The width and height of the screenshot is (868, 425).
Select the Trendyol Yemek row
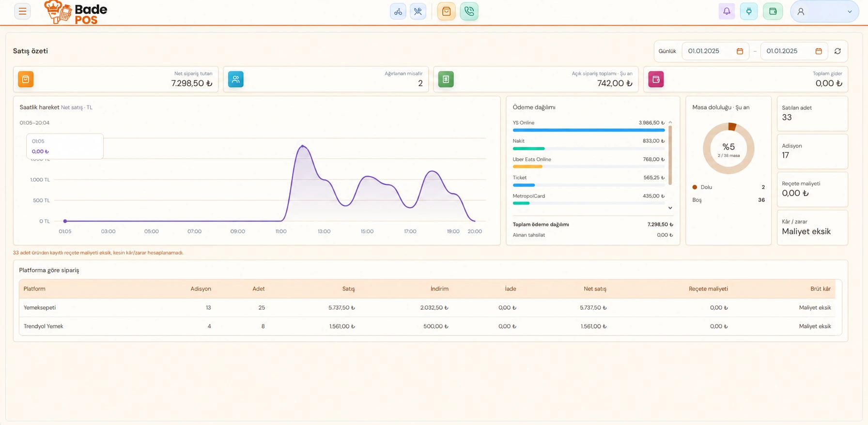coord(427,326)
